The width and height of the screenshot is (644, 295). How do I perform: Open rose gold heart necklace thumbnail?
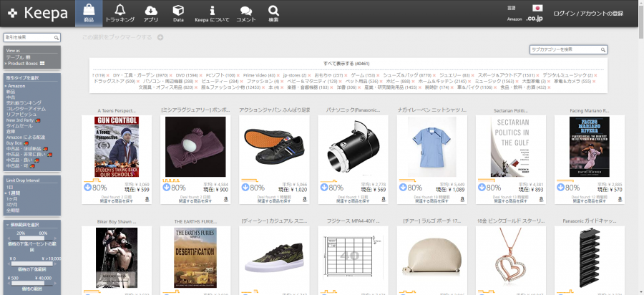pos(510,258)
